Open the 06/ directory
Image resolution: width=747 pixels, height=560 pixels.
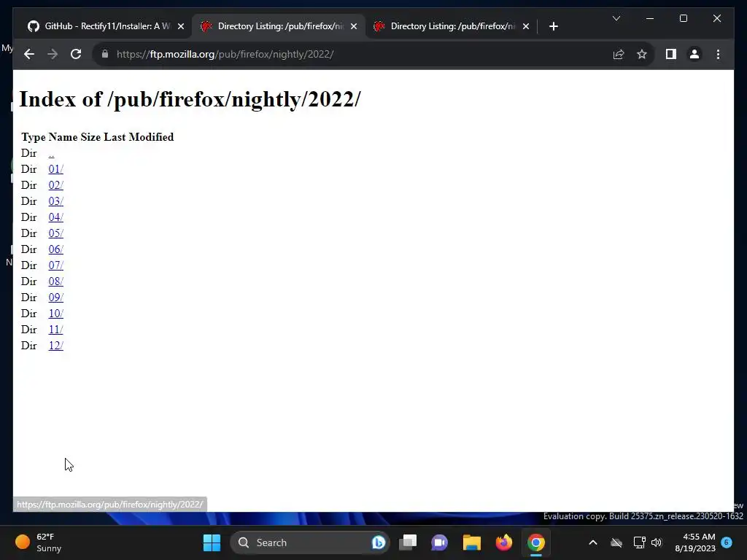point(55,249)
